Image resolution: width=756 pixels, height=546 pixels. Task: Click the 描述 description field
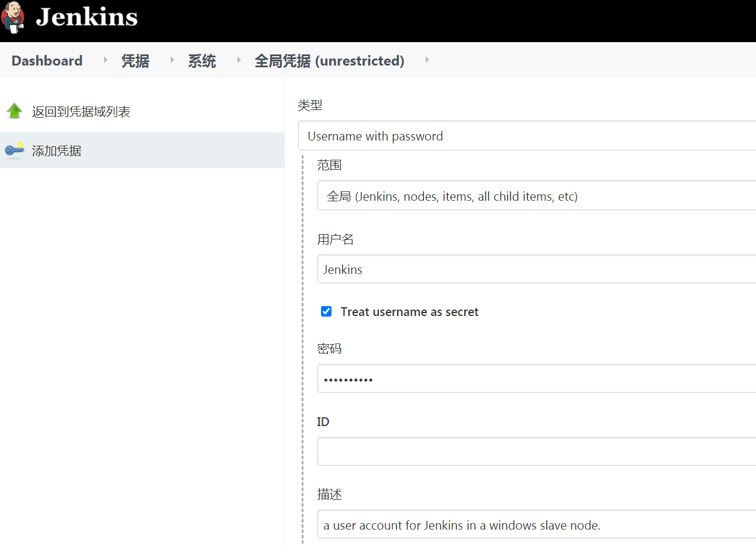(537, 524)
